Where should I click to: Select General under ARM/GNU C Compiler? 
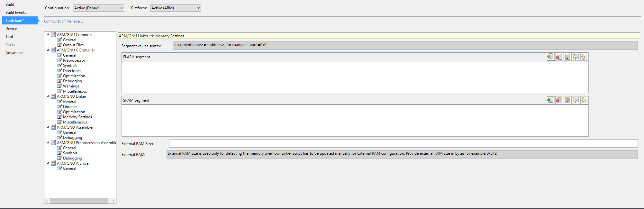[x=69, y=55]
